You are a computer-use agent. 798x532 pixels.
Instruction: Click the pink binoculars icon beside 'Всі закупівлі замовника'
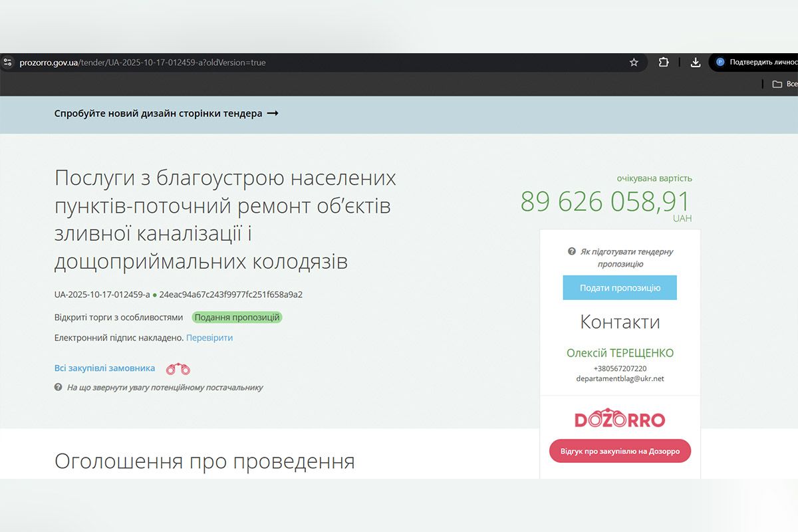pyautogui.click(x=177, y=368)
